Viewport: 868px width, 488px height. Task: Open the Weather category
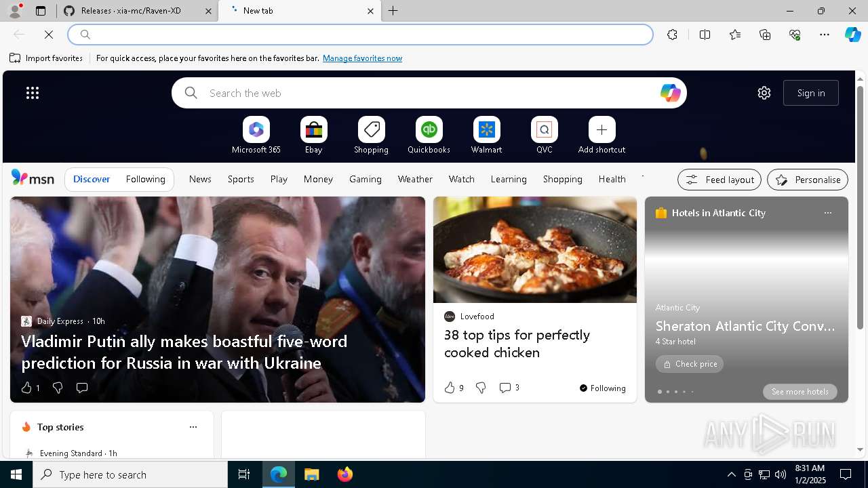tap(415, 179)
